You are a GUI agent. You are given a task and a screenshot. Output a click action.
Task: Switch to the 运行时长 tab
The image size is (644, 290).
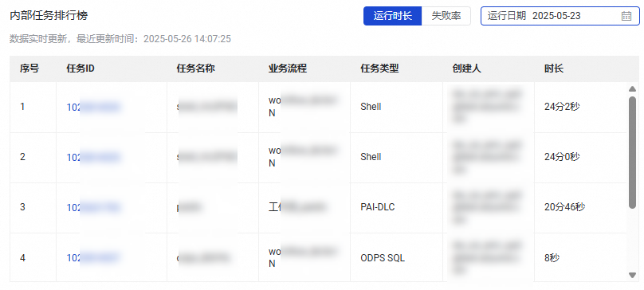pyautogui.click(x=392, y=16)
